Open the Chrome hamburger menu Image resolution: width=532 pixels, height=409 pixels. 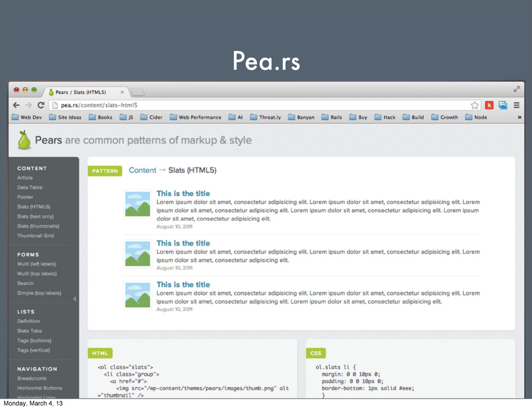pyautogui.click(x=516, y=105)
